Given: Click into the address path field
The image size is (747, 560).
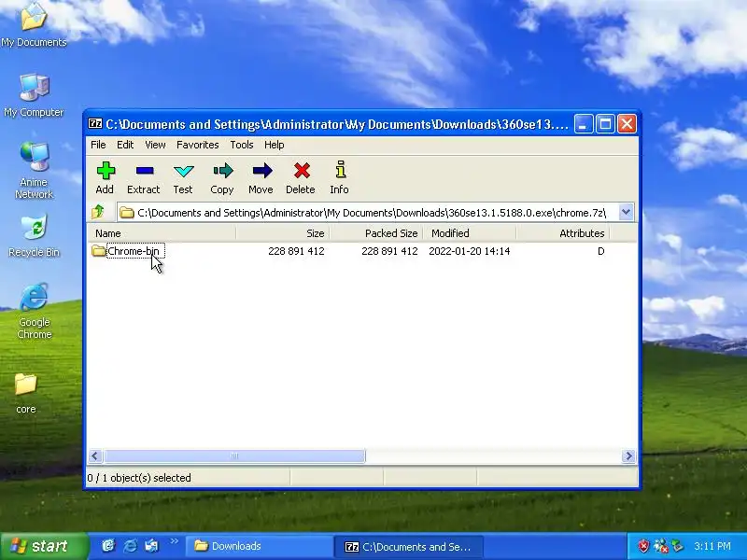Looking at the screenshot, I should [x=367, y=213].
